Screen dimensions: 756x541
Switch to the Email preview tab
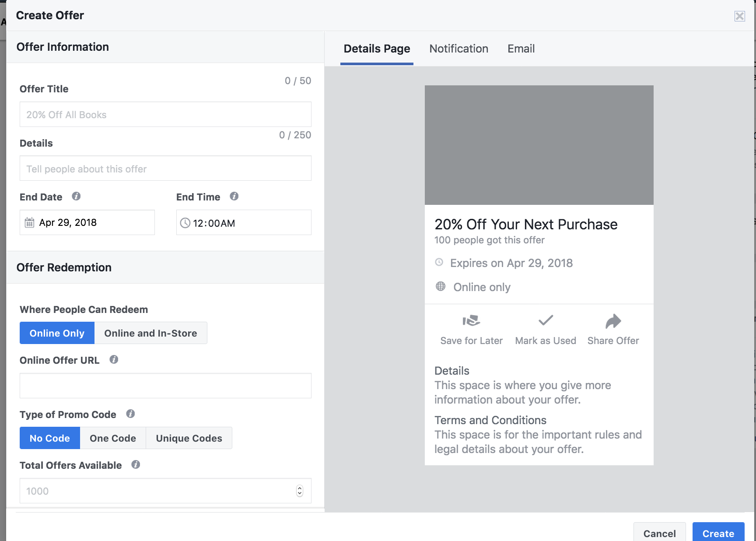click(x=521, y=49)
